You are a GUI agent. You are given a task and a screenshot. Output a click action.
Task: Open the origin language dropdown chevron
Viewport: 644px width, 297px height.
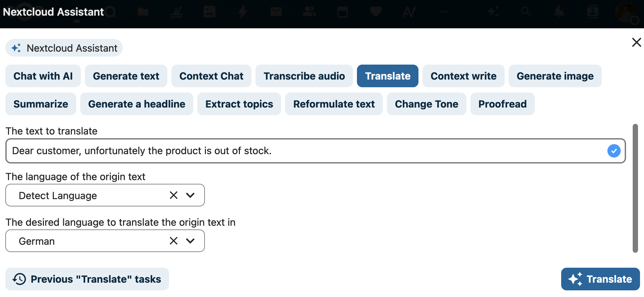(190, 195)
